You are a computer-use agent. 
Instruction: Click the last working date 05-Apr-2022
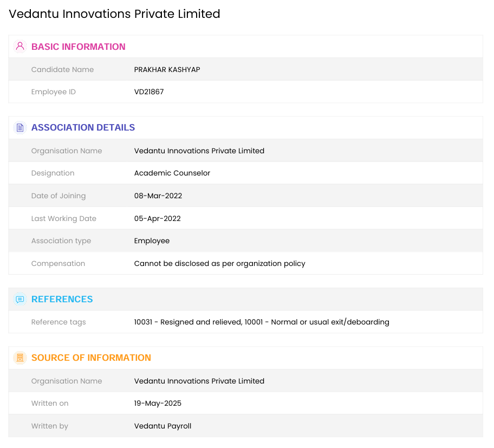click(x=158, y=219)
